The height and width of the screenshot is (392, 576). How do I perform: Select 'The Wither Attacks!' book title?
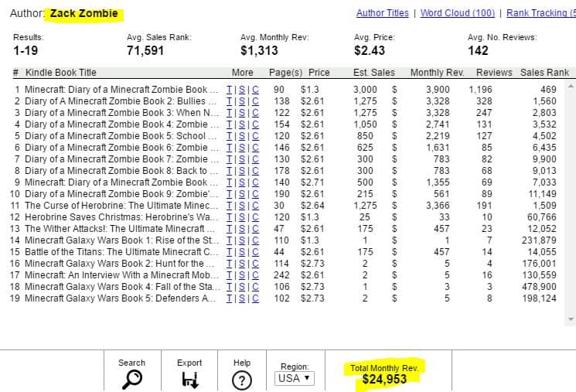point(120,229)
